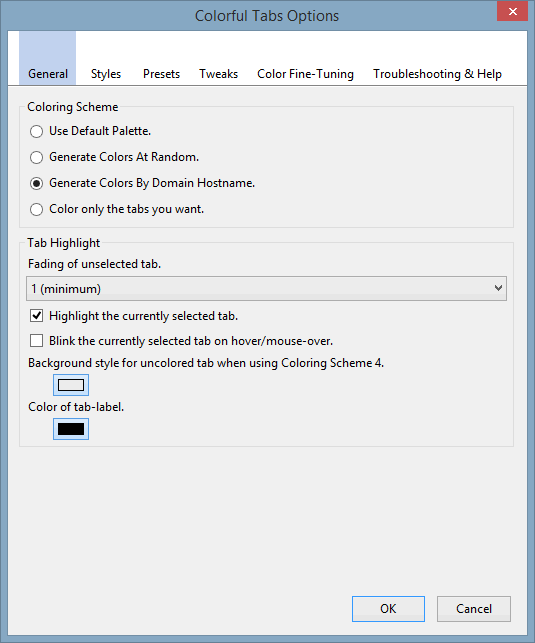
Task: Click the 'Background style for uncolored tab' label
Action: point(206,363)
